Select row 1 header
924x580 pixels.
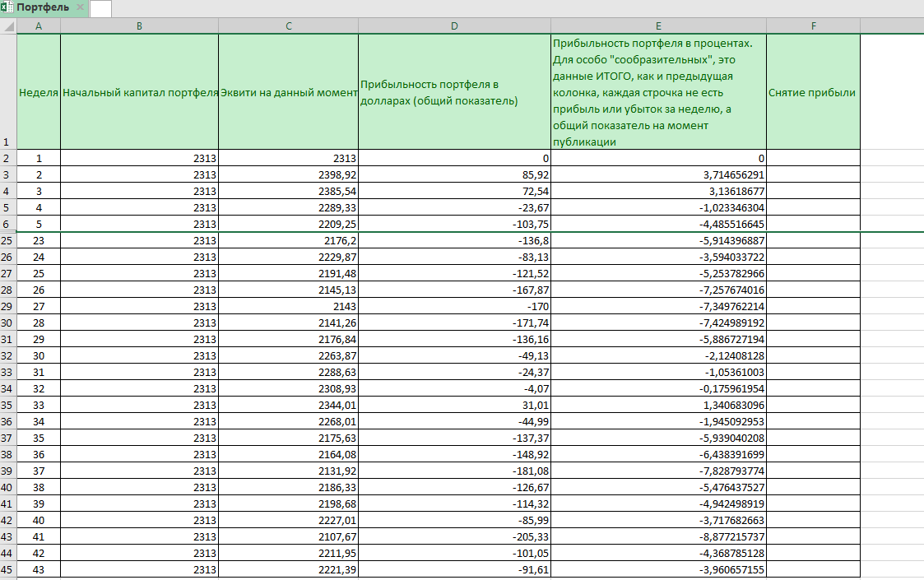(x=8, y=91)
